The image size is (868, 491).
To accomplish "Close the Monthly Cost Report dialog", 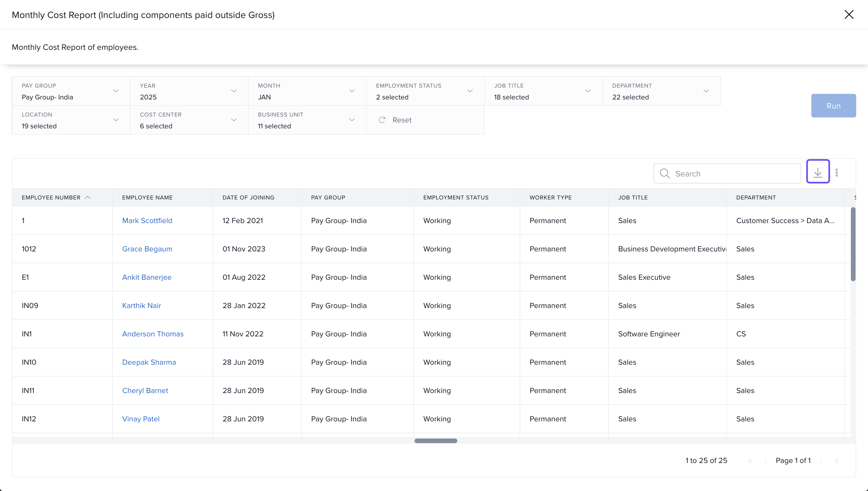I will click(849, 14).
